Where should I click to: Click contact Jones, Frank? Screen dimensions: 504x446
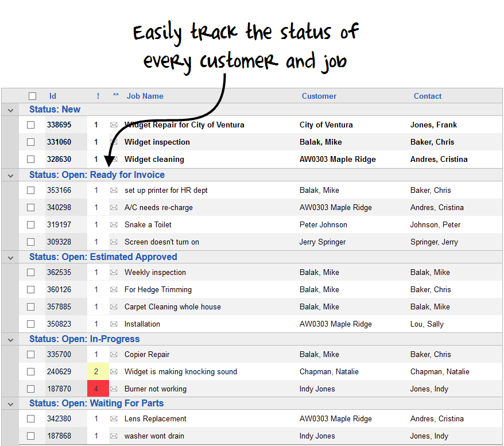(433, 125)
